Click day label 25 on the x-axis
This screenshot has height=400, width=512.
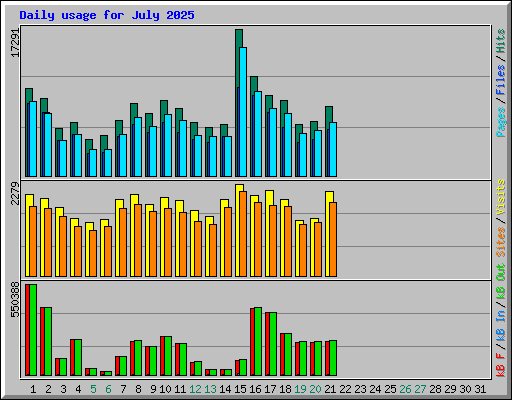(x=390, y=389)
